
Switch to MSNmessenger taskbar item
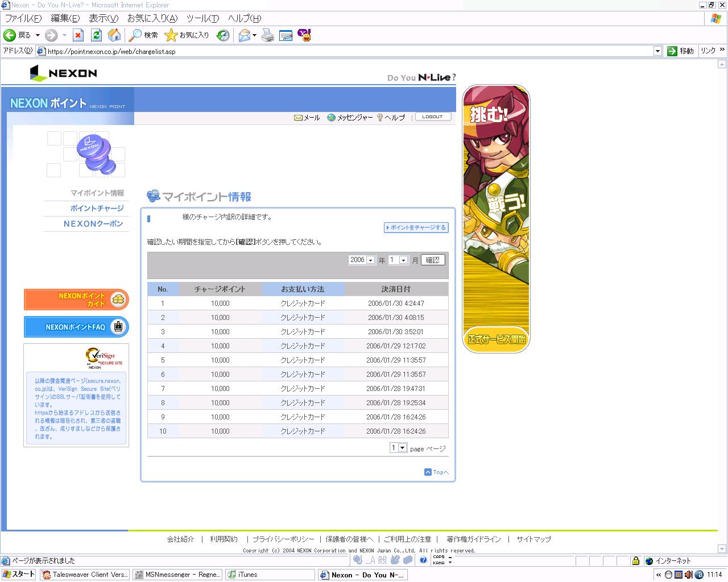(177, 575)
